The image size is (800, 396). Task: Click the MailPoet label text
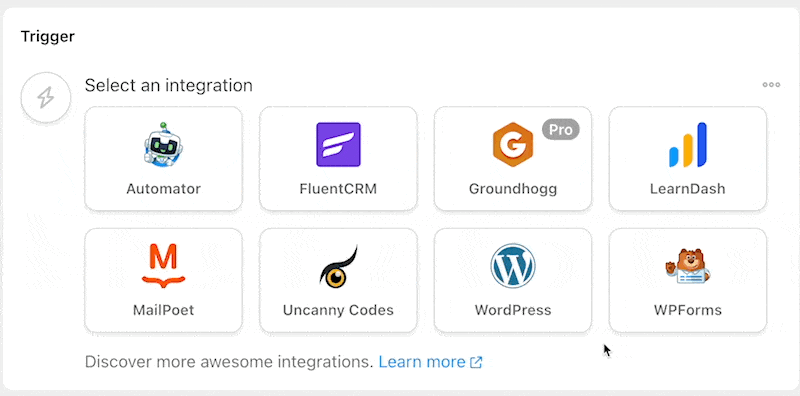pos(163,310)
